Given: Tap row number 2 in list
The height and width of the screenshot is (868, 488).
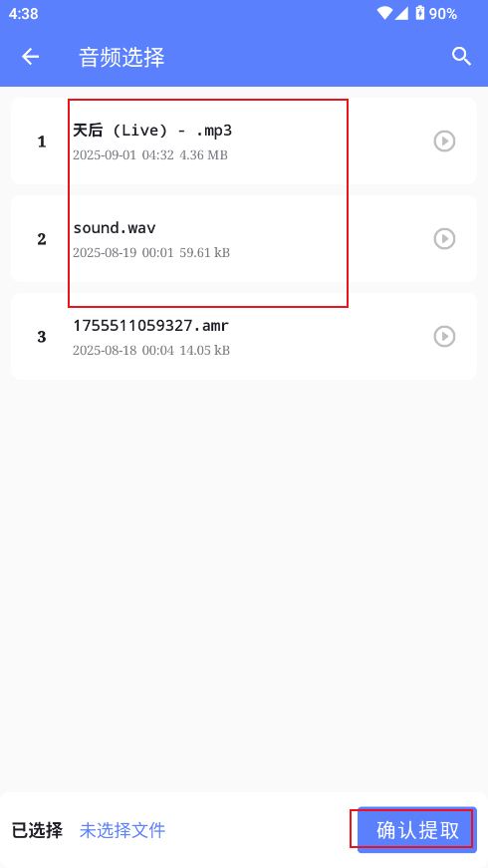Looking at the screenshot, I should (42, 240).
